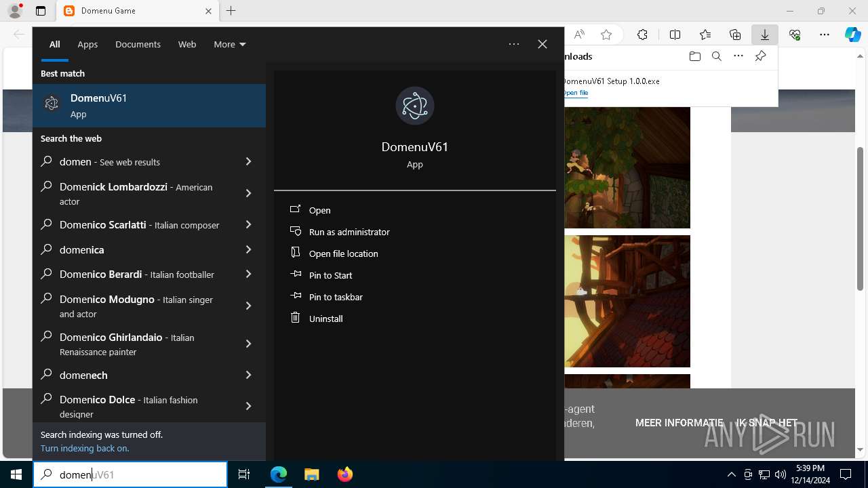Expand the 'domenica' suggestion arrow
Viewport: 868px width, 488px height.
(248, 249)
